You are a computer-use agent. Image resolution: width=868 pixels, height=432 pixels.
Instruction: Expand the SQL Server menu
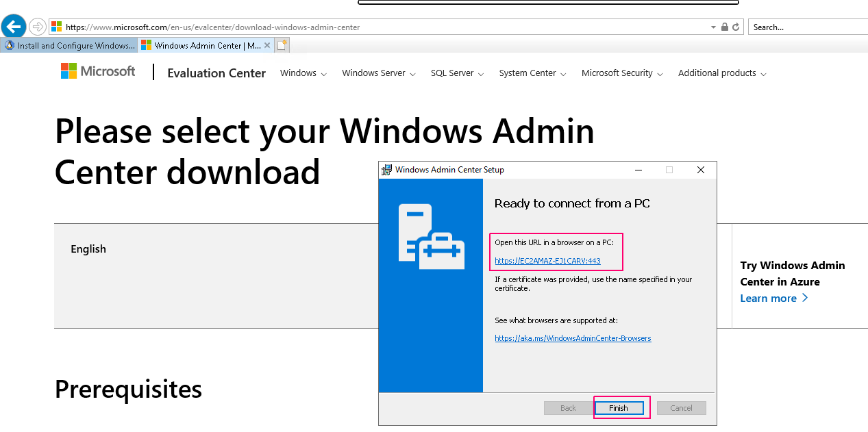pos(458,73)
